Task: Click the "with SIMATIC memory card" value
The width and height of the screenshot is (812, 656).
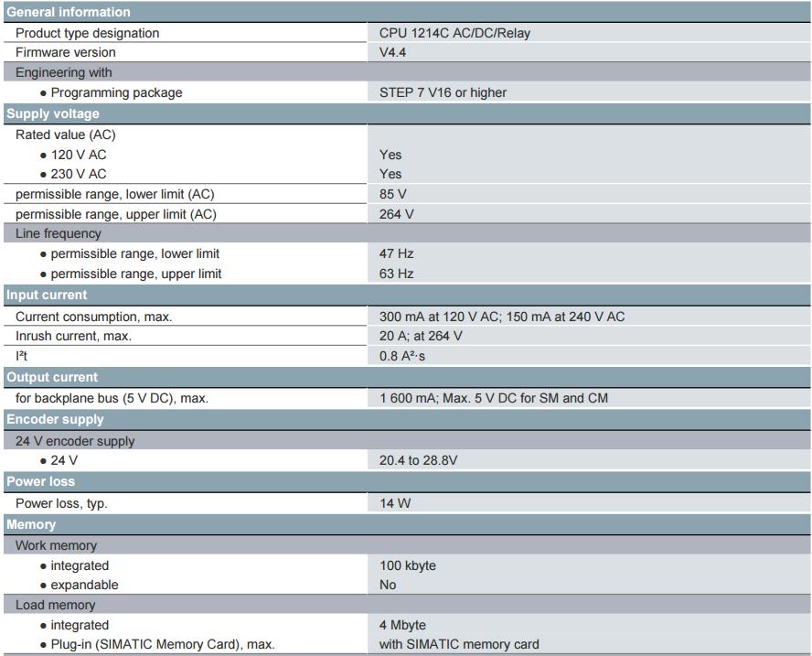Action: click(x=459, y=645)
